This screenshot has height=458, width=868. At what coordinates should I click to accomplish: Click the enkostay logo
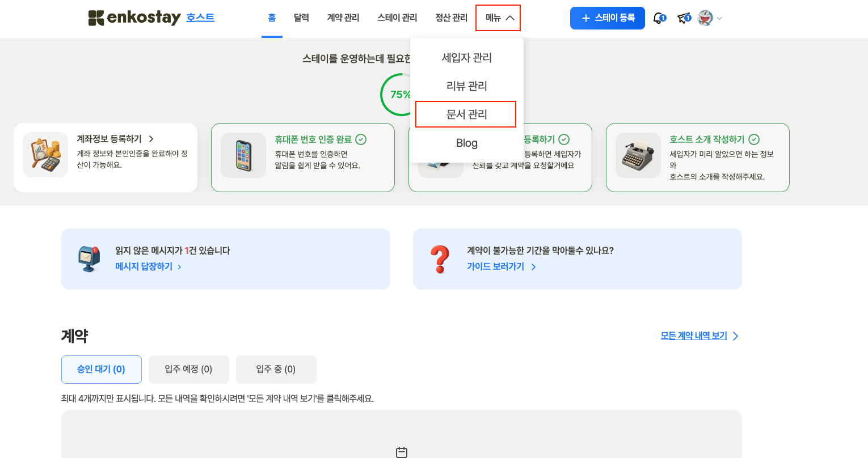click(x=134, y=18)
